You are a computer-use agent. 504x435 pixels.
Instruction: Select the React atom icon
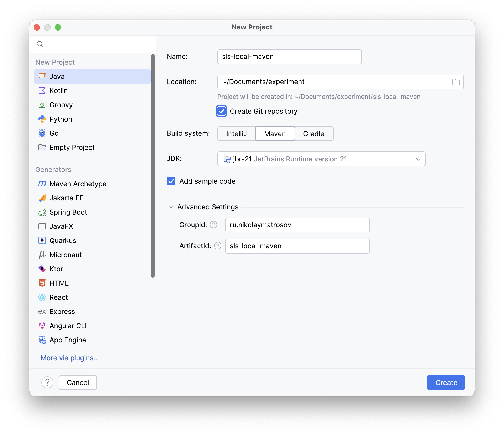click(x=42, y=297)
